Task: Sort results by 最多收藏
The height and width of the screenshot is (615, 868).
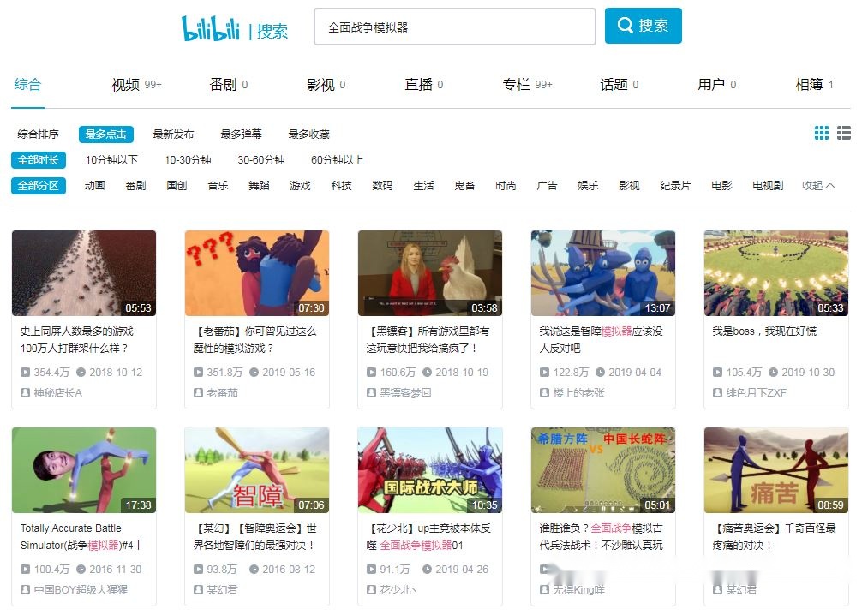Action: point(308,134)
